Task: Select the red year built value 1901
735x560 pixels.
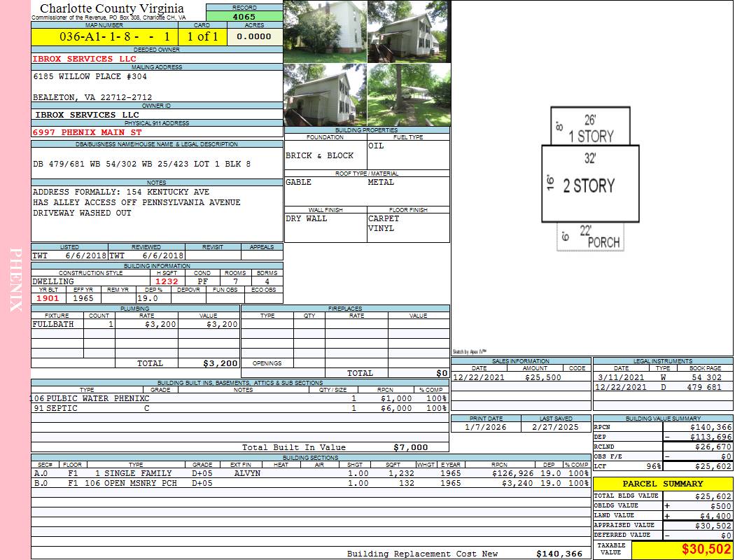Action: pos(48,298)
